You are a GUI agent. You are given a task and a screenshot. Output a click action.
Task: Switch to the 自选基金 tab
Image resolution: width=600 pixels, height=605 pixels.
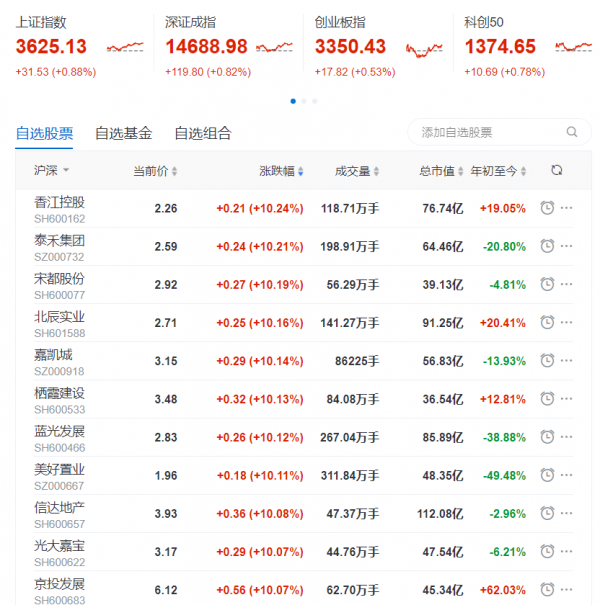click(x=123, y=133)
